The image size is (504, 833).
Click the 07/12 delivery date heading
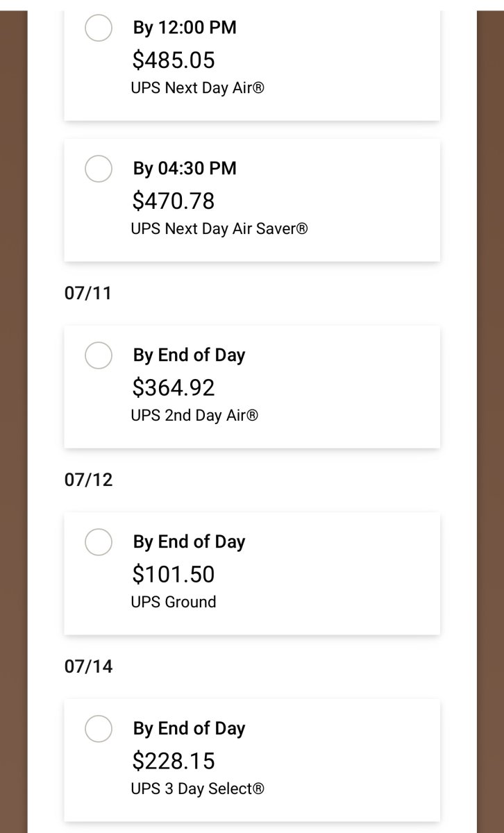pos(88,480)
